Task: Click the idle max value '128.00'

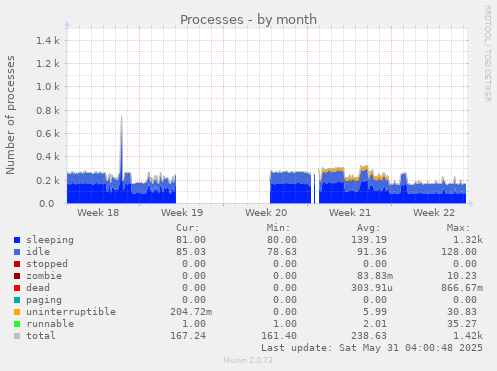Action: [x=459, y=252]
